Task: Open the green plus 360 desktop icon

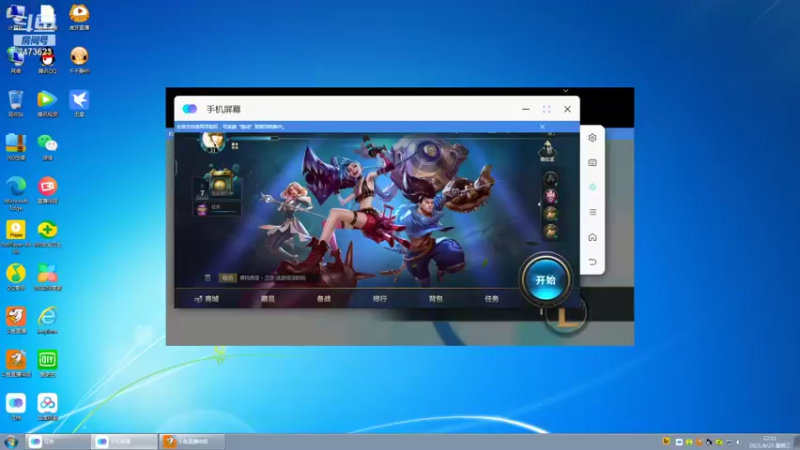Action: [x=47, y=234]
